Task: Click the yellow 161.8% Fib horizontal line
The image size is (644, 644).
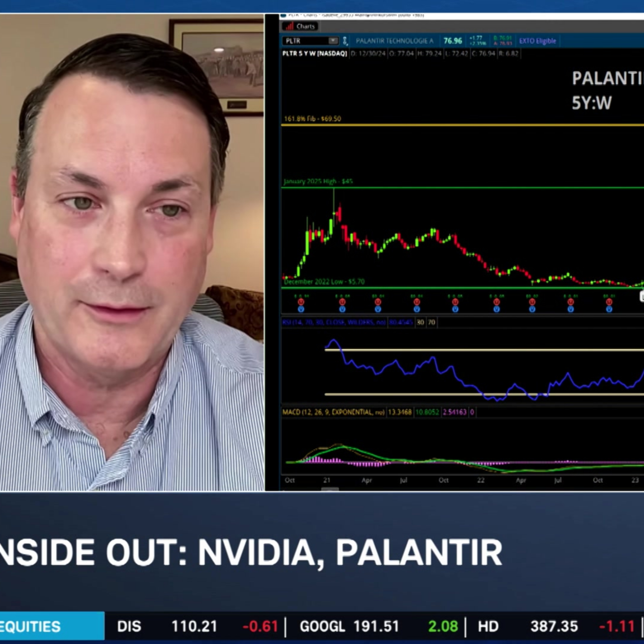Action: [x=462, y=125]
